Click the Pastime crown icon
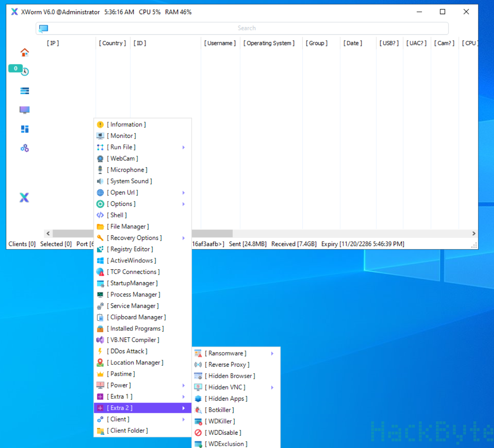Screen dimensions: 494x448 click(x=100, y=374)
